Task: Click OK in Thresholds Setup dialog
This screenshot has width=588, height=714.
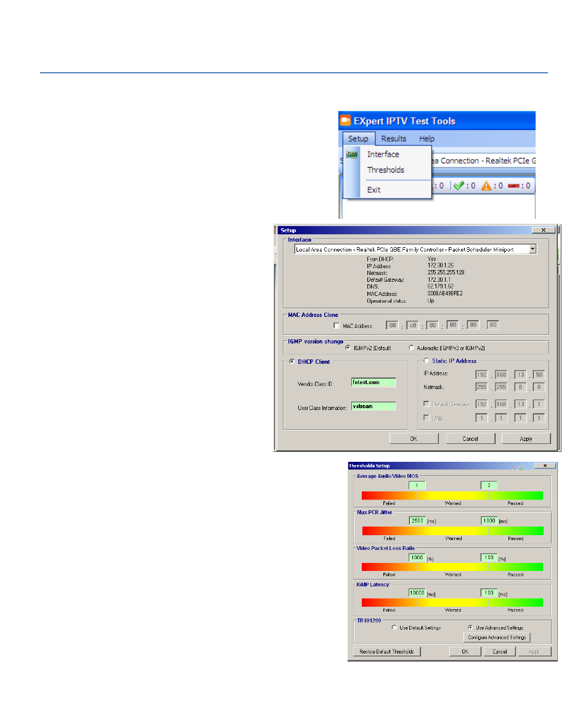Action: coord(465,652)
